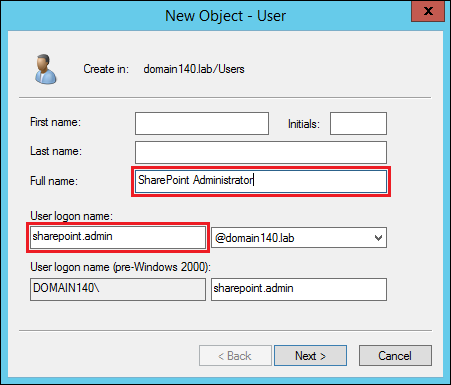The height and width of the screenshot is (385, 451).
Task: Click the < Back button
Action: click(x=235, y=356)
